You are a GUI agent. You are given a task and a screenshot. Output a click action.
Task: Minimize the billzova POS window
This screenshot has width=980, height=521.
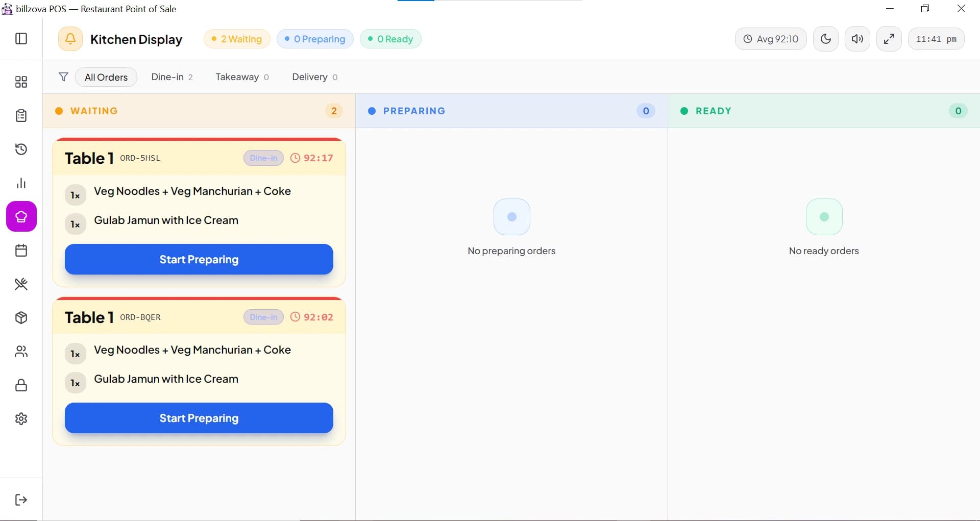(x=890, y=9)
